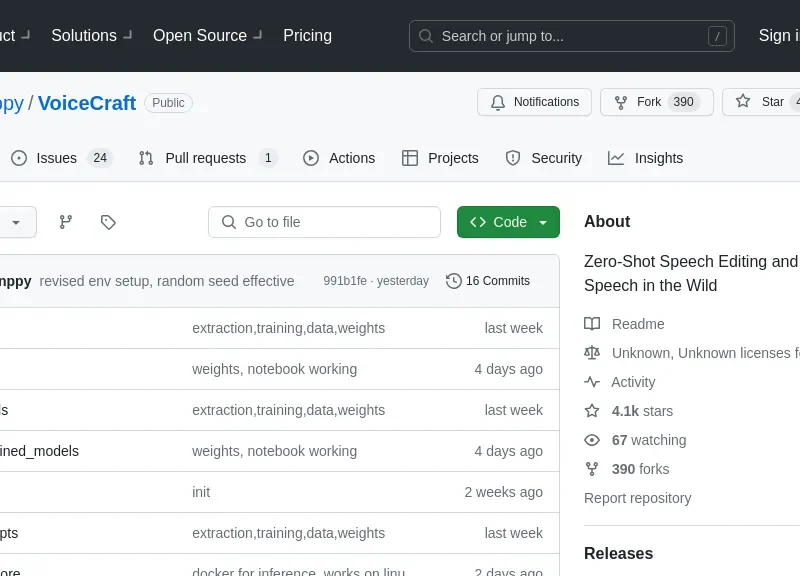800x576 pixels.
Task: Focus the Search or jump to field
Action: (571, 36)
